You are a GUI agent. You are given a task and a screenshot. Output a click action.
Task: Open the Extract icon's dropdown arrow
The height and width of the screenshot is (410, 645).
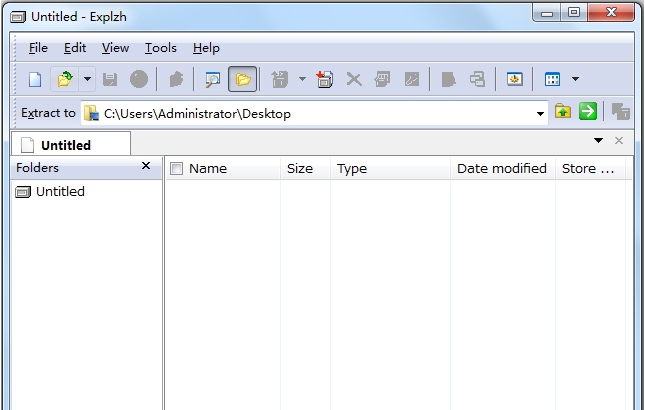[302, 79]
